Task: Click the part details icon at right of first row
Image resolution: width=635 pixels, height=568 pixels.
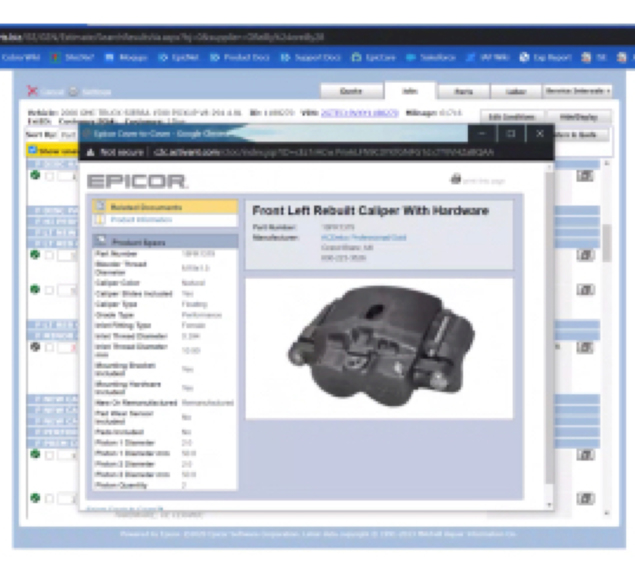Action: tap(585, 176)
